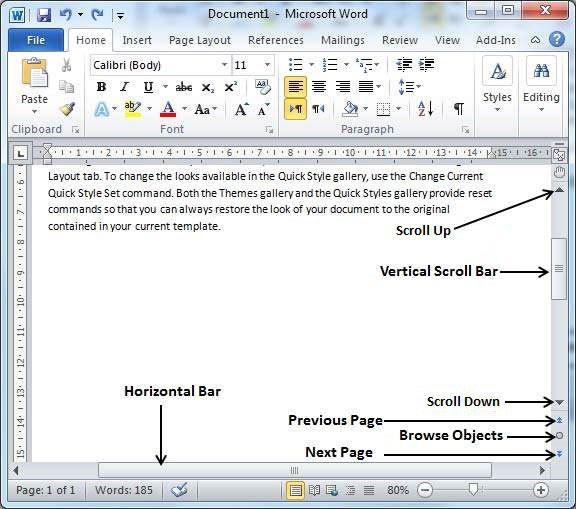Viewport: 576px width, 509px height.
Task: Open the Customize Quick Access Toolbar arrow
Action: [x=120, y=15]
